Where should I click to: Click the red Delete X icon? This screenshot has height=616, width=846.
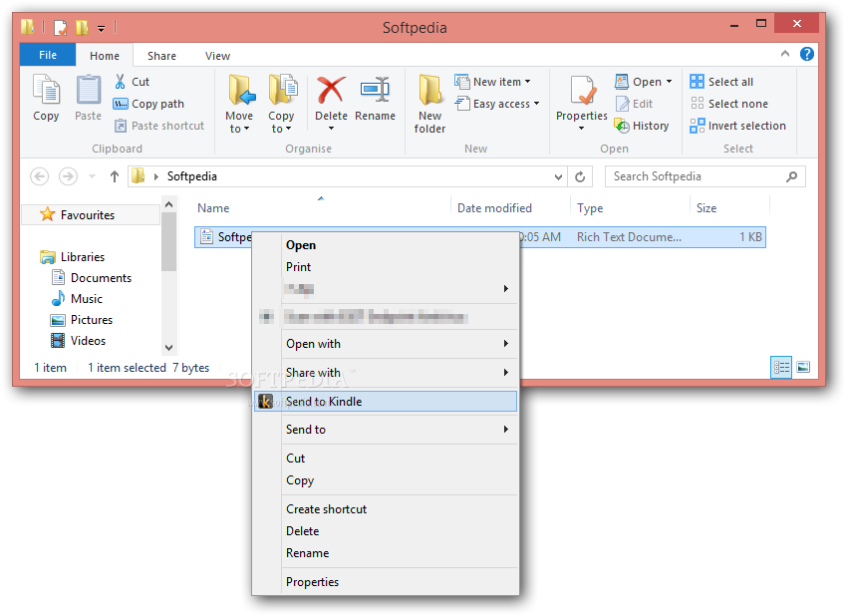tap(331, 90)
